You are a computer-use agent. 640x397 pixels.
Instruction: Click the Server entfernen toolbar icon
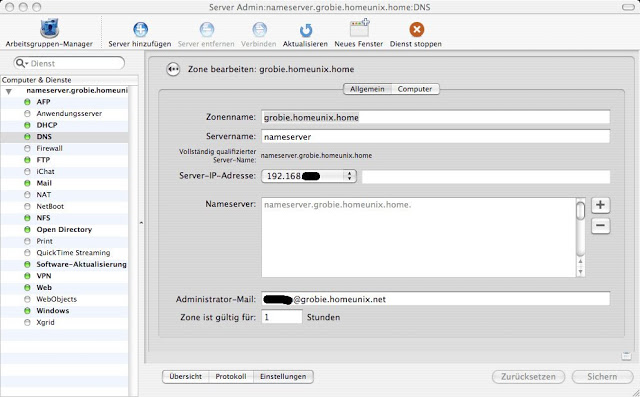tap(207, 29)
